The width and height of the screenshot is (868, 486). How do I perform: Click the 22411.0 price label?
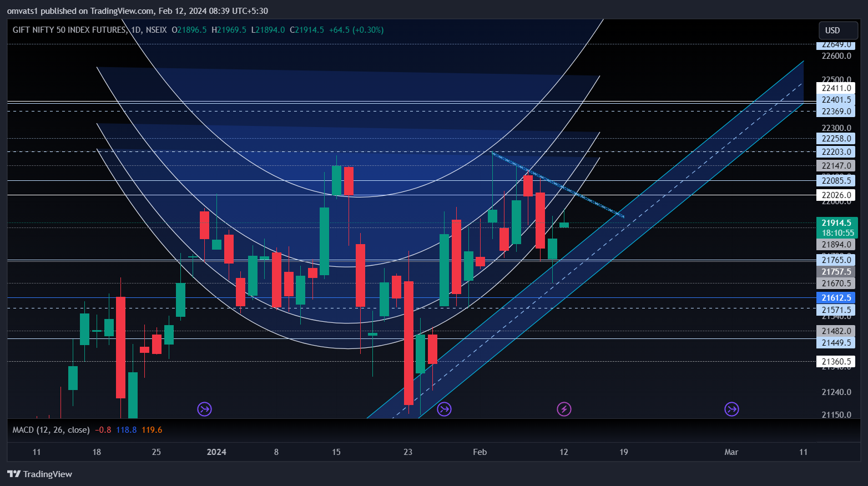(x=836, y=88)
